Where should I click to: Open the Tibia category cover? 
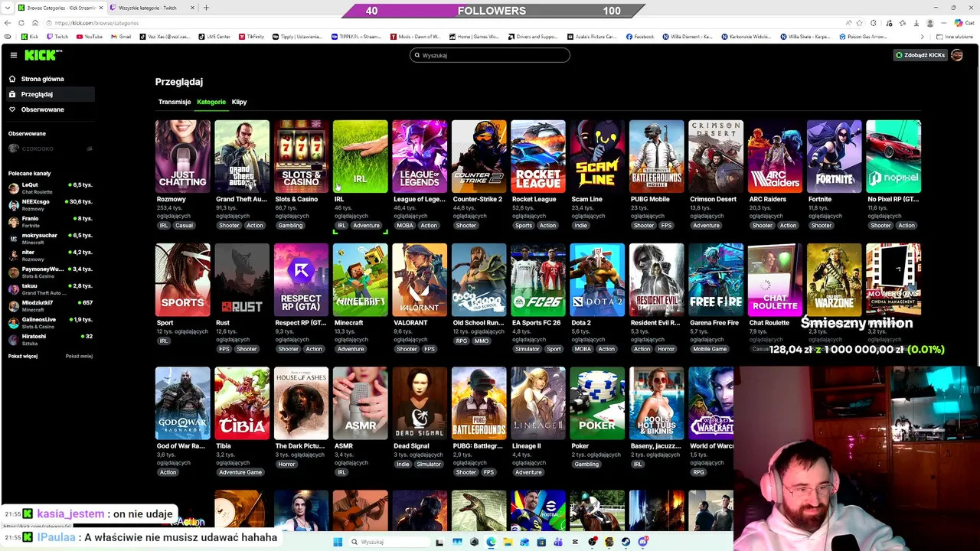242,403
